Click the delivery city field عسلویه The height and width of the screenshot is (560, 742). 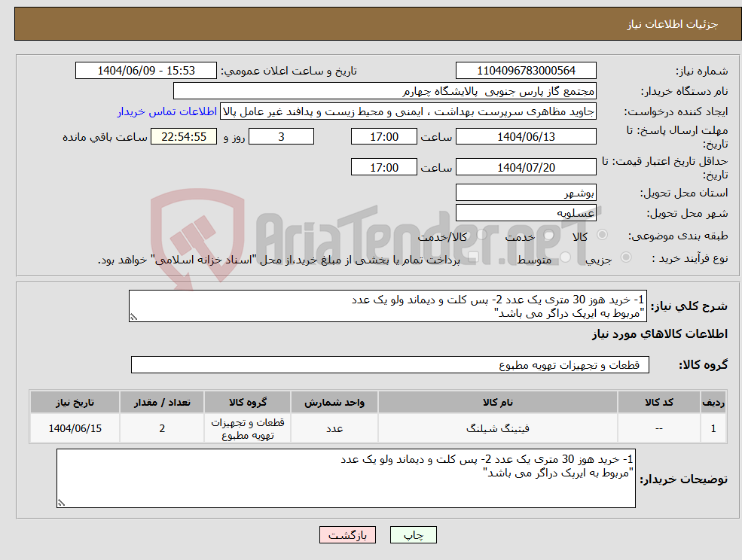coord(526,213)
